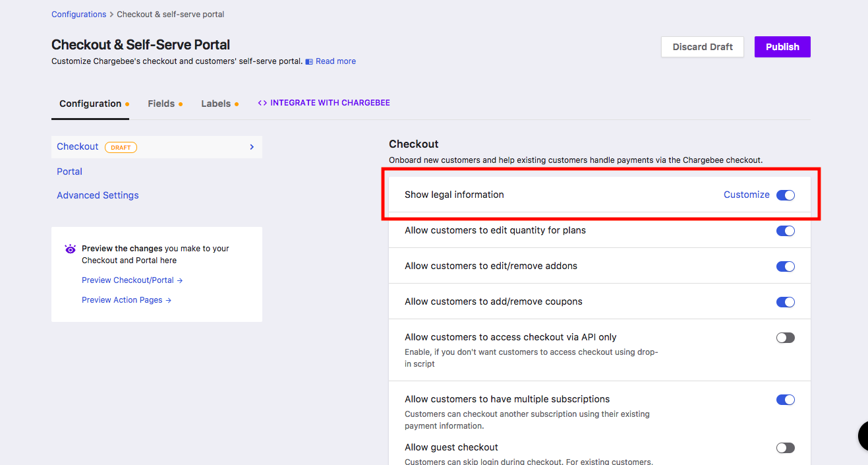Turn off edit/remove addons toggle

[785, 266]
